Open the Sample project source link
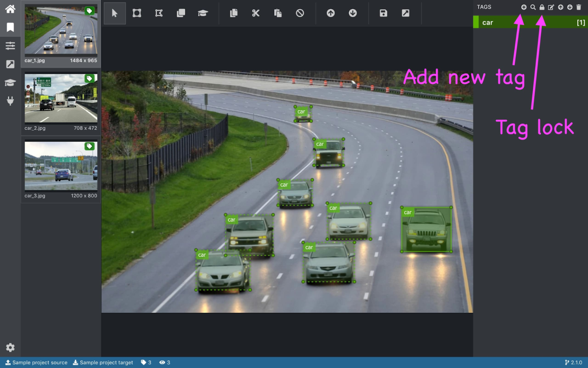This screenshot has height=368, width=588. point(36,362)
